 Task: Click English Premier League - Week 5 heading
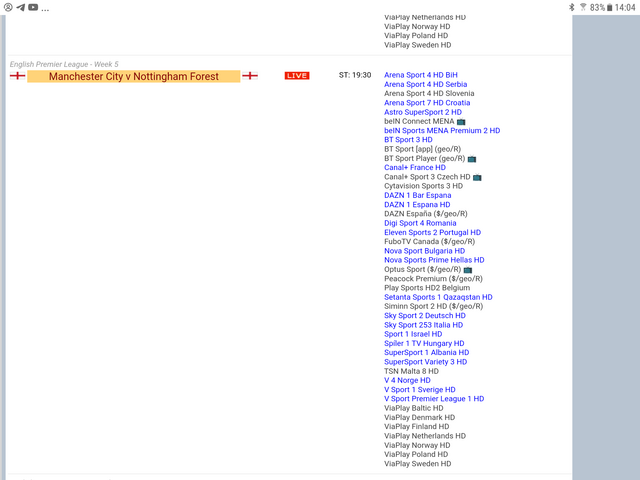click(x=64, y=64)
